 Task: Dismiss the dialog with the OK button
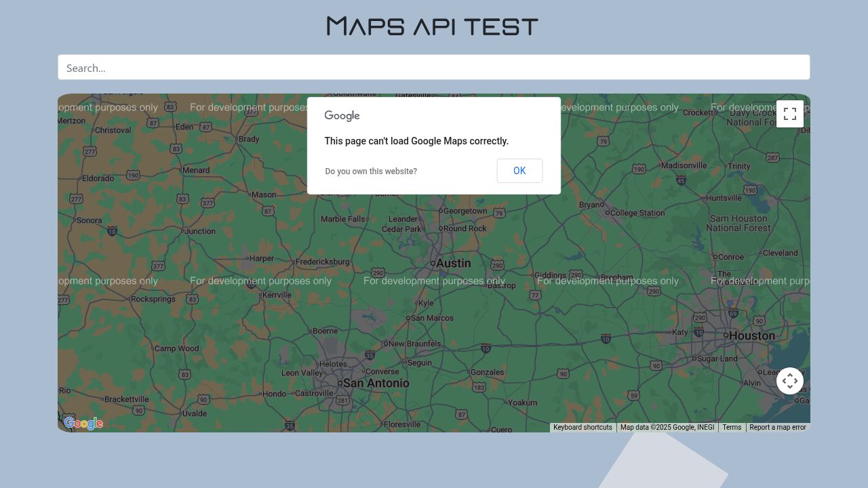click(x=519, y=171)
